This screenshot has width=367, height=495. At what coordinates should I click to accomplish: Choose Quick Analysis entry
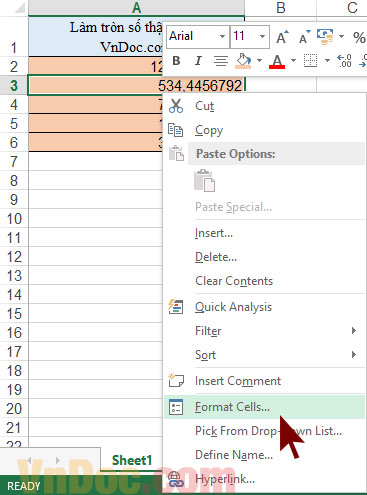(264, 307)
